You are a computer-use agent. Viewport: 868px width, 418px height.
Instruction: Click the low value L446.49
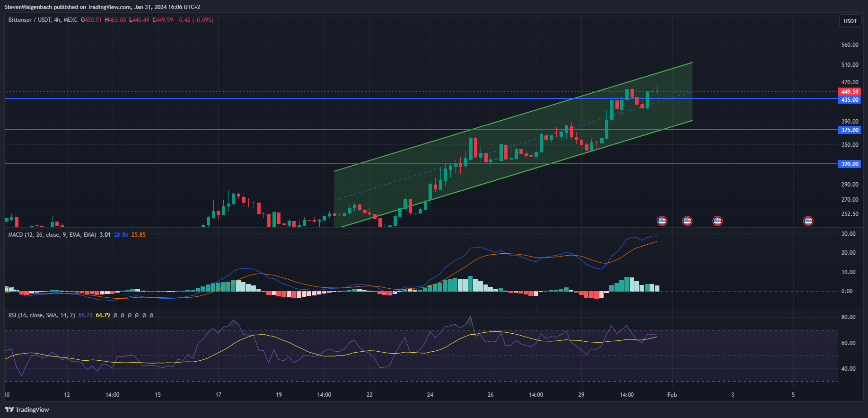[x=139, y=20]
